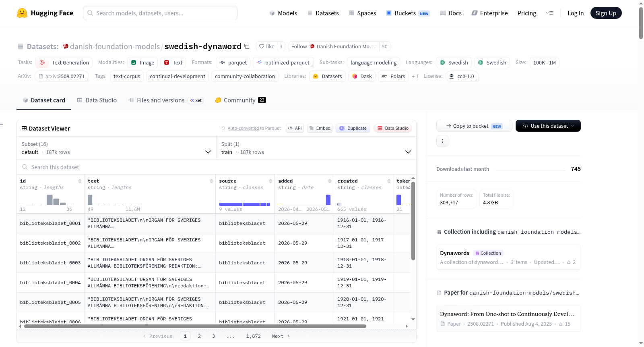Select the Text modality tag
This screenshot has height=347, width=644.
click(x=173, y=62)
